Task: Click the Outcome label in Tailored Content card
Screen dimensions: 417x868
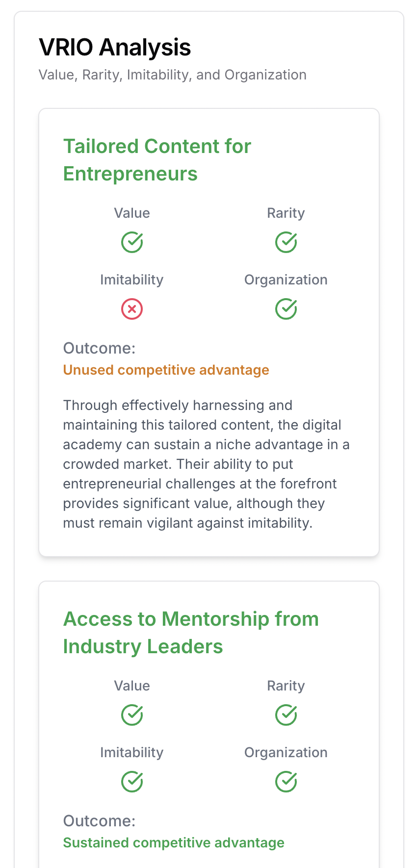Action: [x=99, y=348]
